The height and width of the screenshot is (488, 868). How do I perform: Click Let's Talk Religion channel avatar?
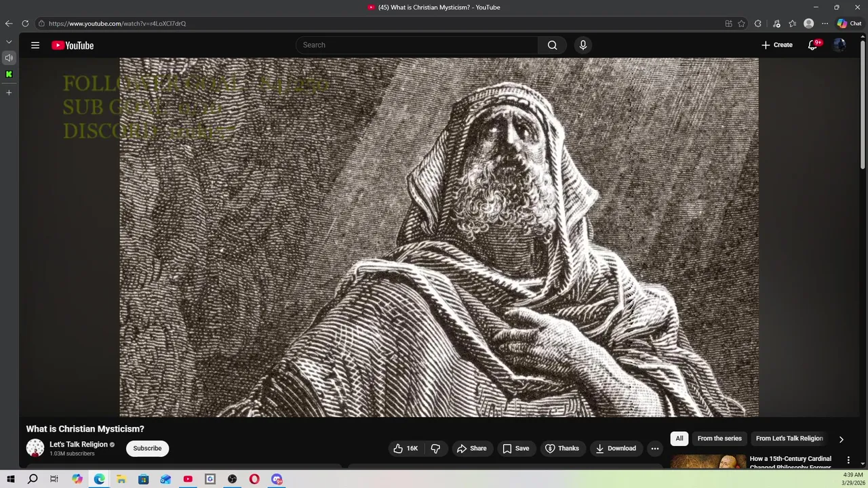35,448
